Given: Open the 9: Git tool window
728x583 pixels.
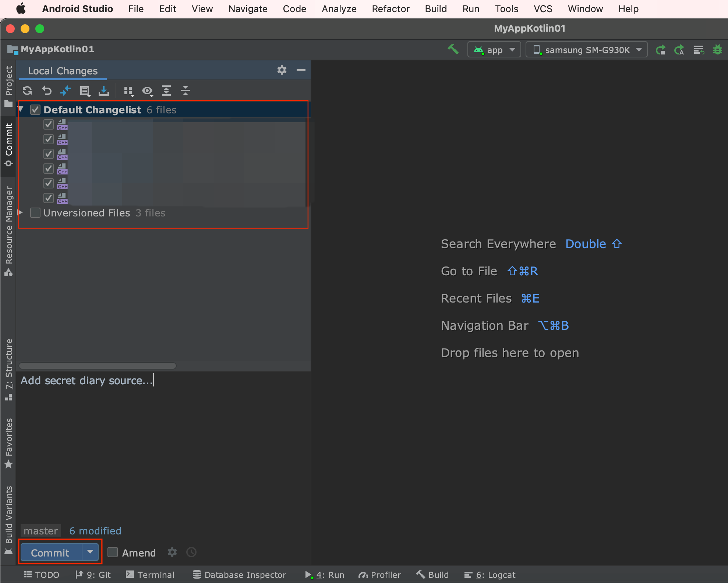Looking at the screenshot, I should [93, 575].
